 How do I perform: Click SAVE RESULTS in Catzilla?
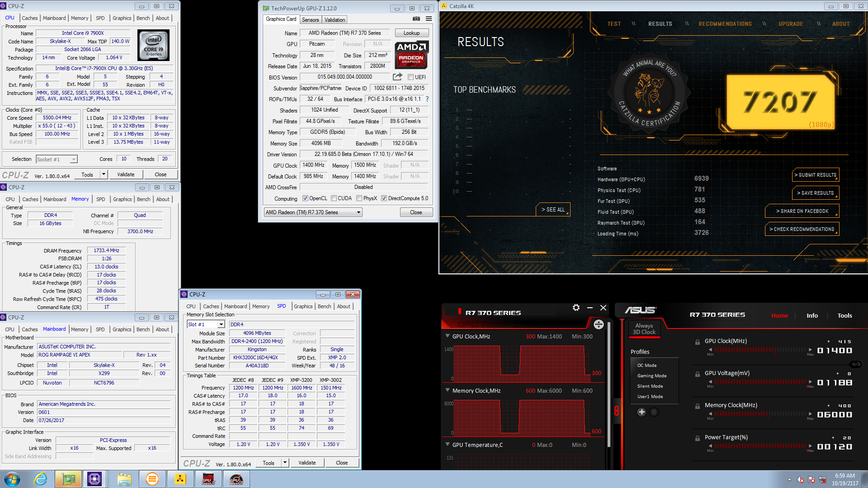pos(816,193)
